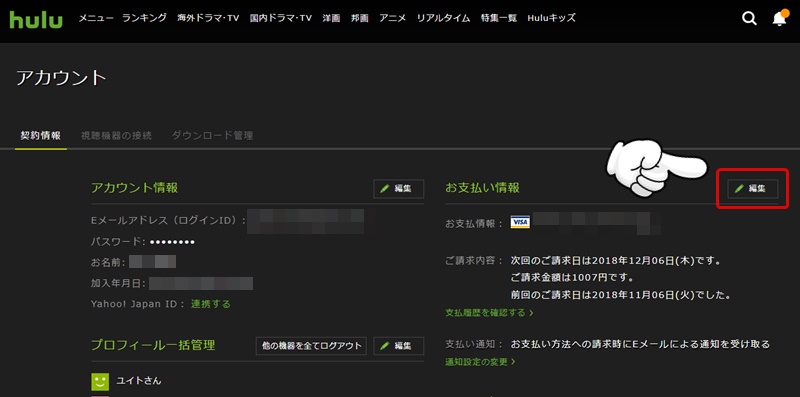Screen dimensions: 800x397
Task: Open the search magnifier icon
Action: tap(749, 19)
